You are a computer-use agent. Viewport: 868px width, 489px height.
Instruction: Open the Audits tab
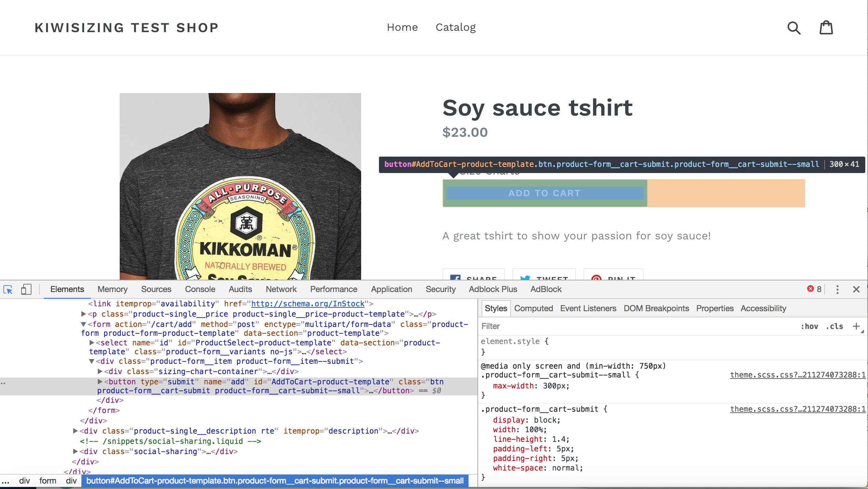pos(240,289)
